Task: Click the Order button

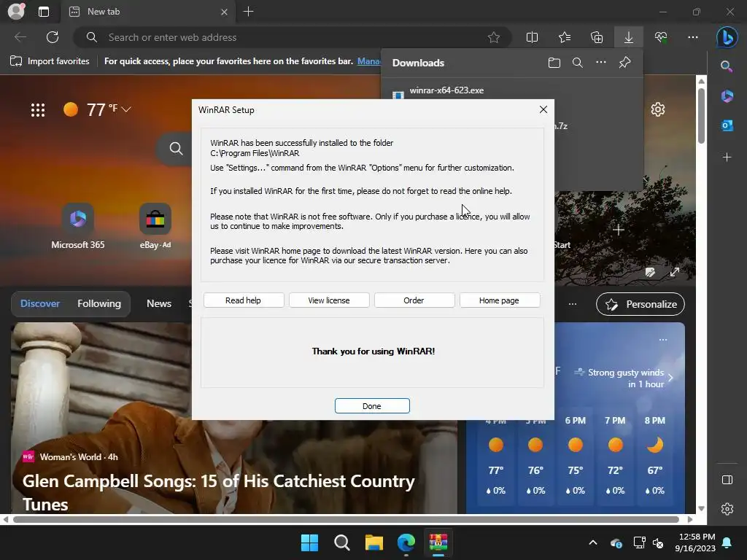Action: [414, 300]
